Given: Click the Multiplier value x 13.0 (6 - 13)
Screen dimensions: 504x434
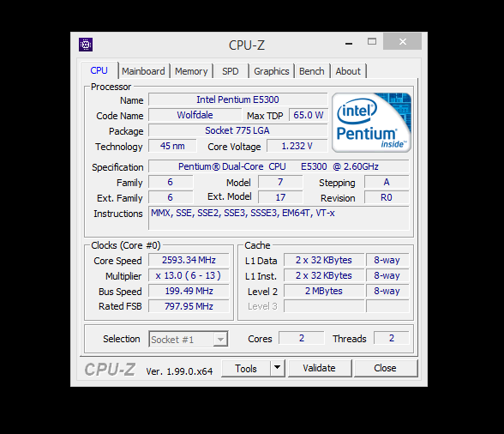Looking at the screenshot, I should click(189, 275).
